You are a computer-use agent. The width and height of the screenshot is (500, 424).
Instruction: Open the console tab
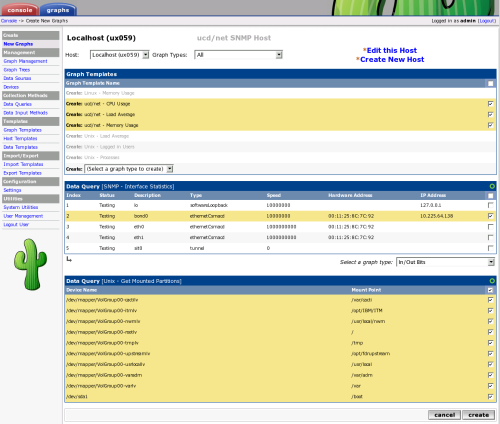pyautogui.click(x=20, y=10)
